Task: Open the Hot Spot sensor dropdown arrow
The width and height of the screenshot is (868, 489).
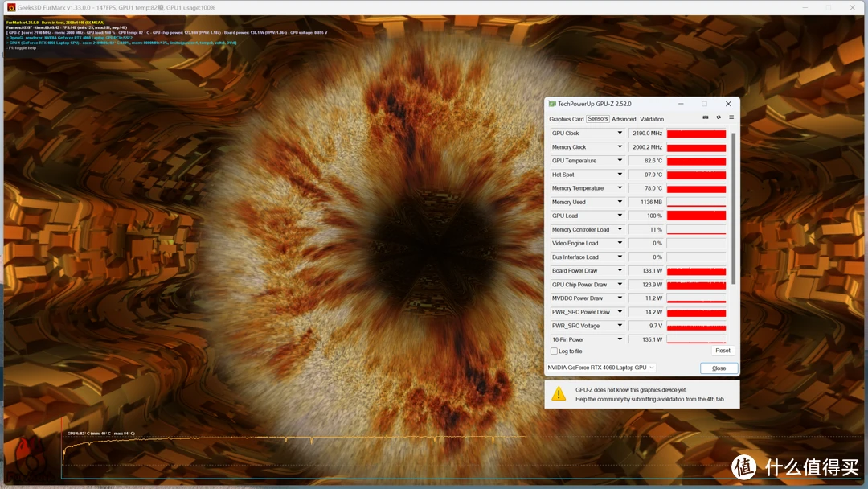Action: (620, 175)
